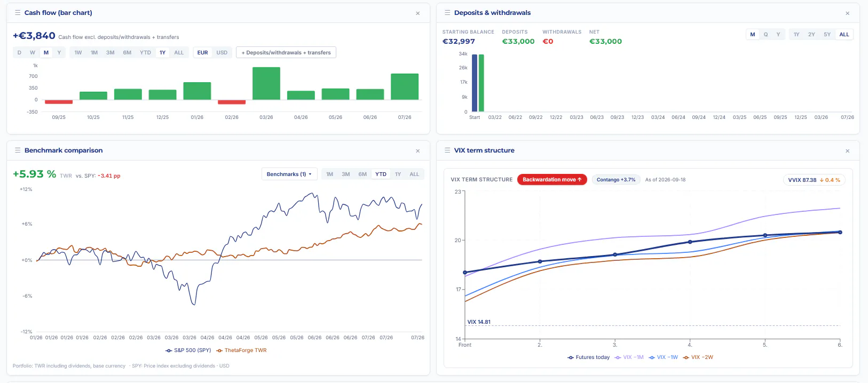The height and width of the screenshot is (383, 868).
Task: Select the M interval in Cash flow
Action: tap(46, 52)
